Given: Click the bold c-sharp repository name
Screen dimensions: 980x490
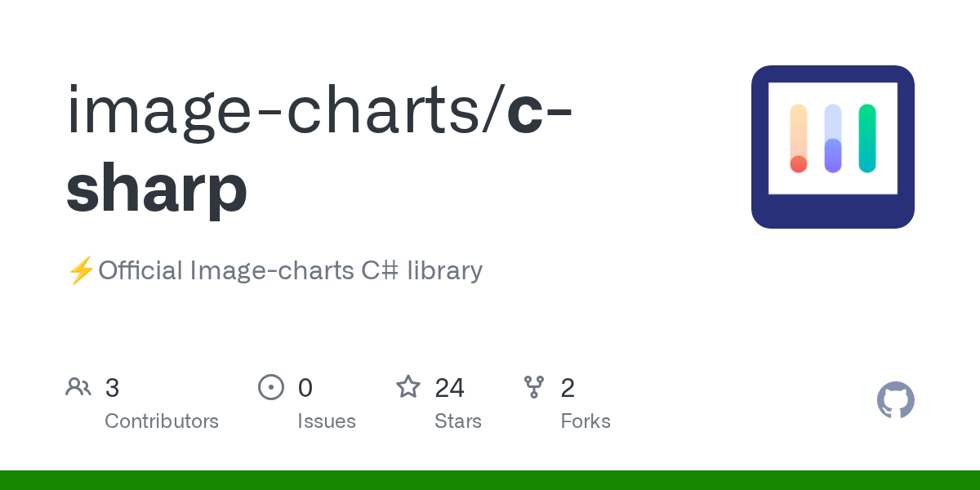Looking at the screenshot, I should 319,150.
